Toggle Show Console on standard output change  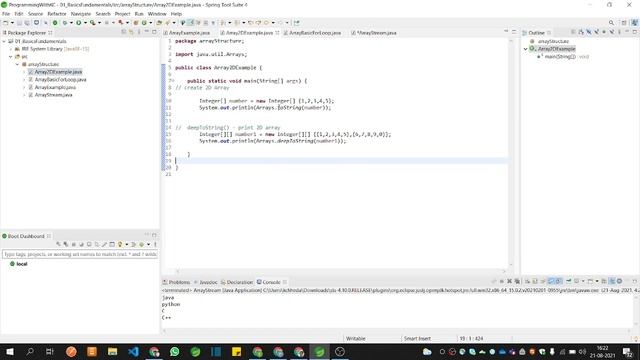coord(551,281)
